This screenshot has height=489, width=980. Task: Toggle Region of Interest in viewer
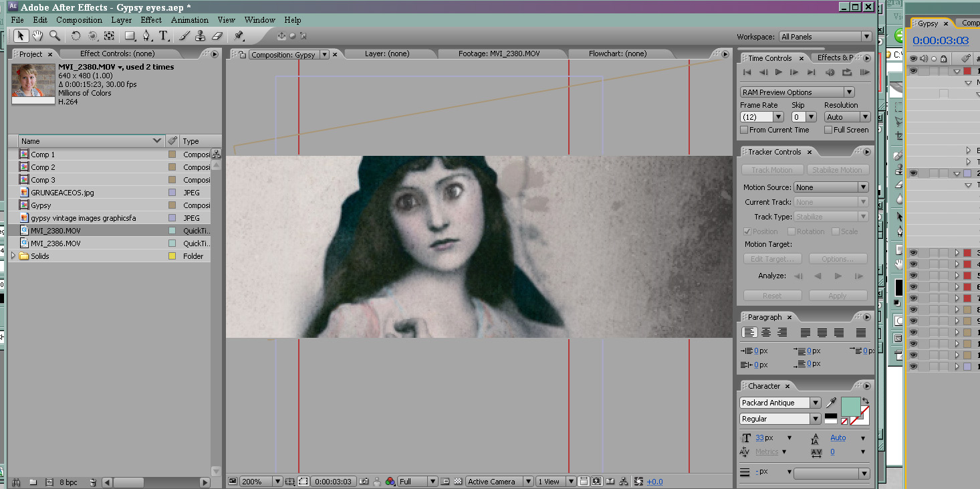[303, 482]
